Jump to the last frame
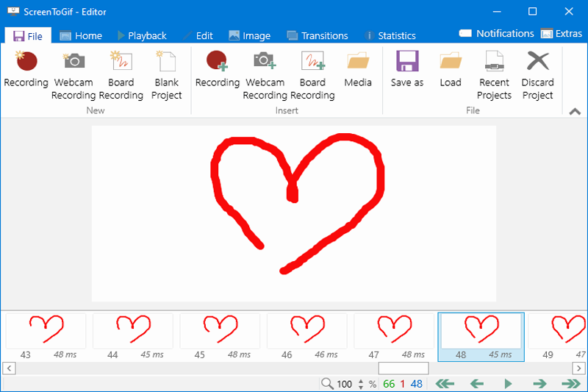Screen dimensions: 588x392 [x=571, y=384]
